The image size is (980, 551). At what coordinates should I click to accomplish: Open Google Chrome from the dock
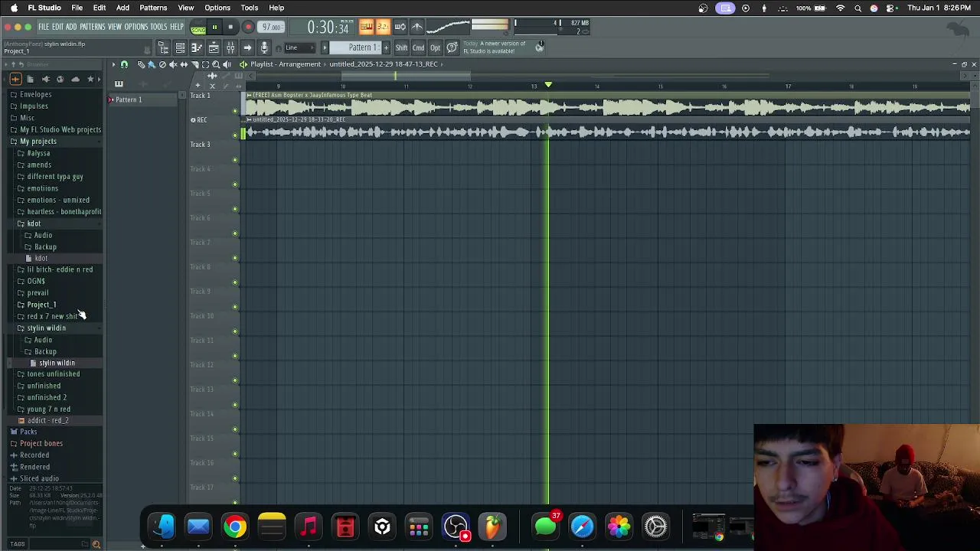coord(235,527)
